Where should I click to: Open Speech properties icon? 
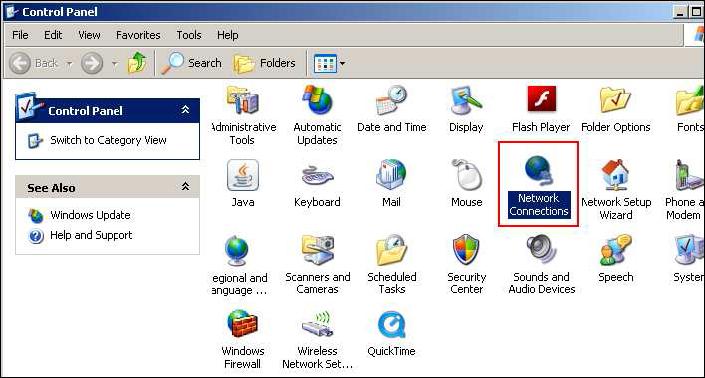pos(616,258)
